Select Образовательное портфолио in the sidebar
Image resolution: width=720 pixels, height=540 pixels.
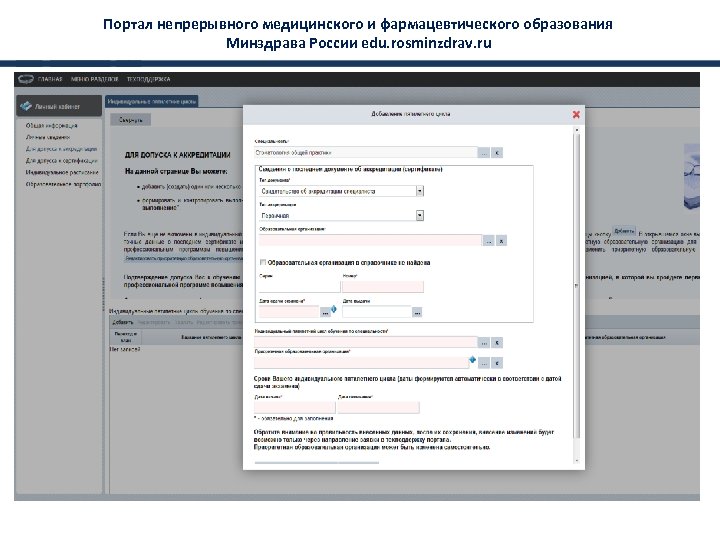[63, 184]
